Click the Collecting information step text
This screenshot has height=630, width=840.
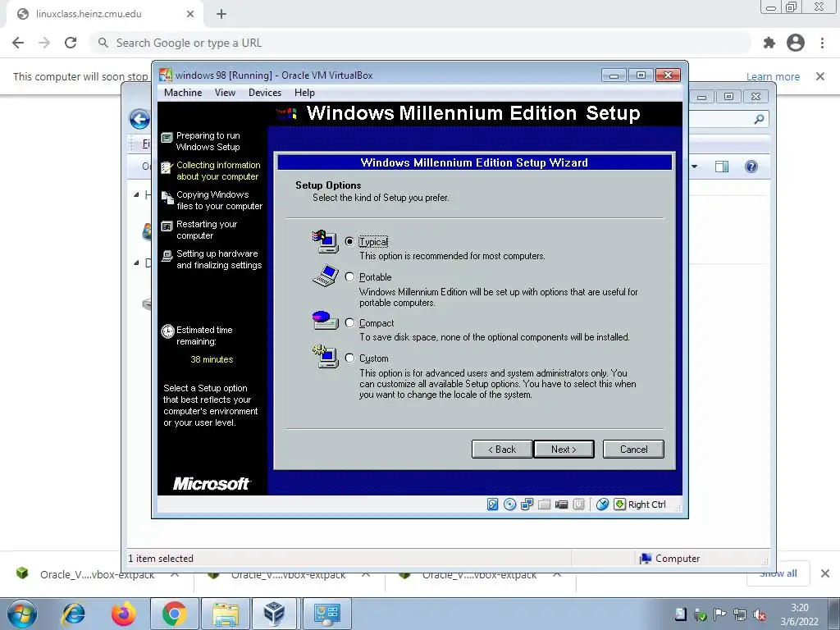218,171
